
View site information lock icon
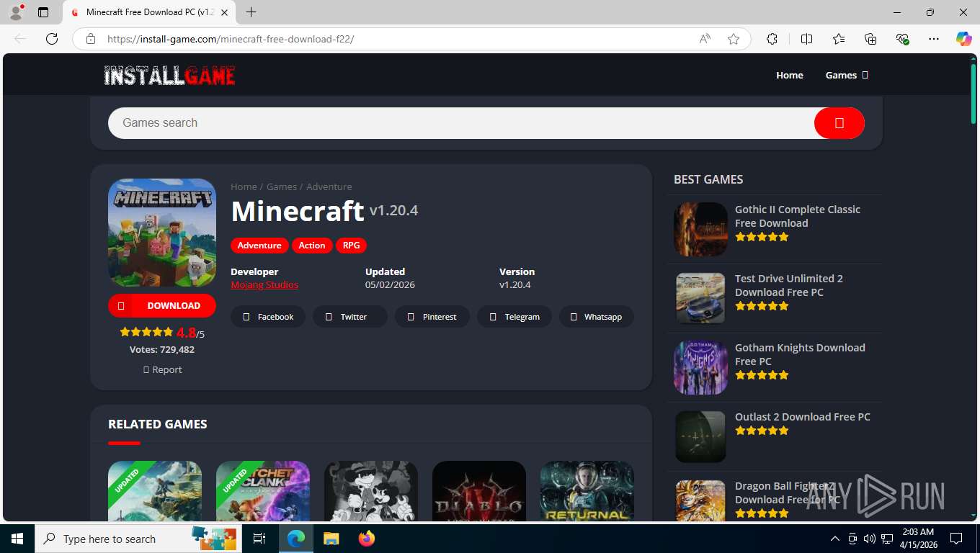(x=91, y=39)
